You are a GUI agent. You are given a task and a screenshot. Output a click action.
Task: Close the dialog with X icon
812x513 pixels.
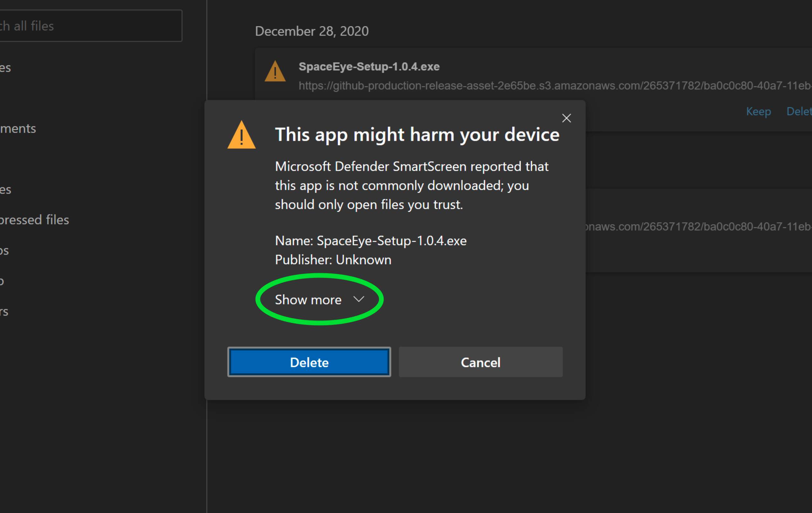click(566, 118)
